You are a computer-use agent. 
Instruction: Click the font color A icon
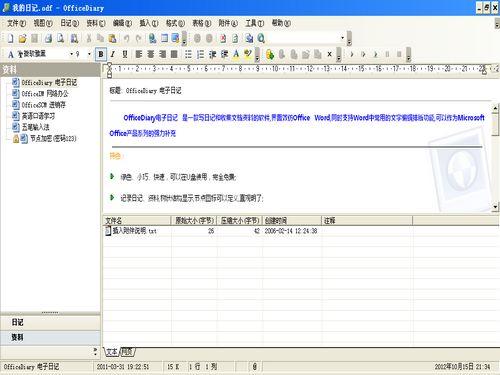[236, 54]
